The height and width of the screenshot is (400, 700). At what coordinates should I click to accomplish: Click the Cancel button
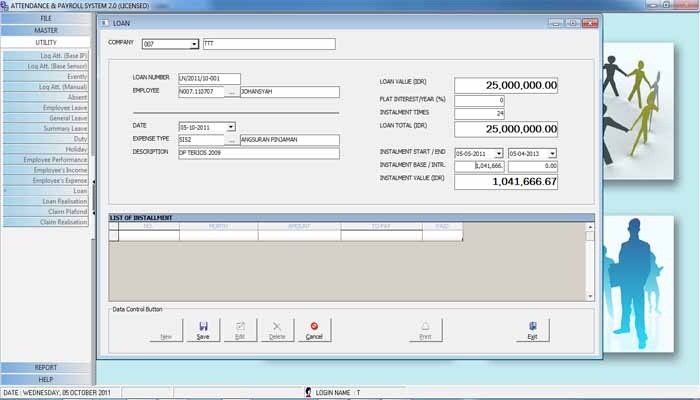(x=314, y=330)
